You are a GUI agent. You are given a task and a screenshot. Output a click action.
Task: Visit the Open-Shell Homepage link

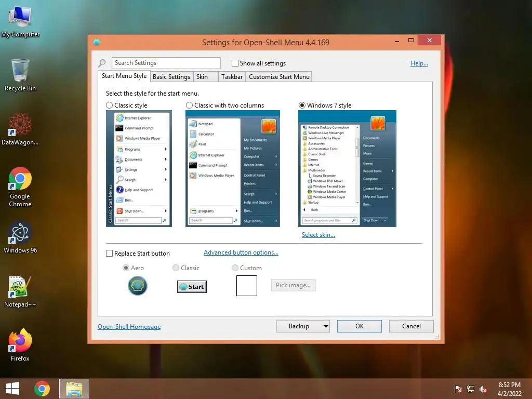(x=129, y=327)
